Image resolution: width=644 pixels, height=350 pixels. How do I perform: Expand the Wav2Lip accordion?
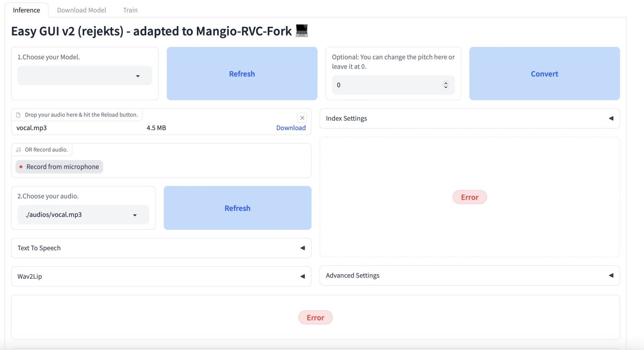coord(302,277)
